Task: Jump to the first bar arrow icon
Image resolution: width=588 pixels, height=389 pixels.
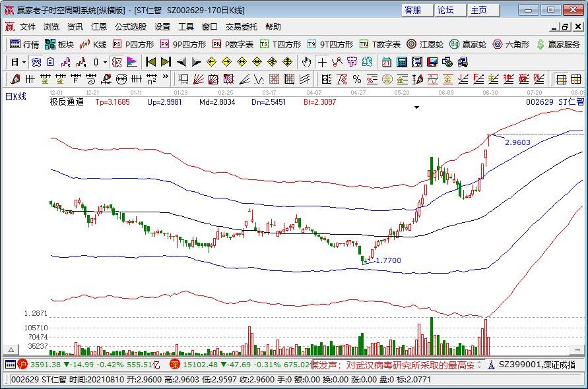Action: 150,62
